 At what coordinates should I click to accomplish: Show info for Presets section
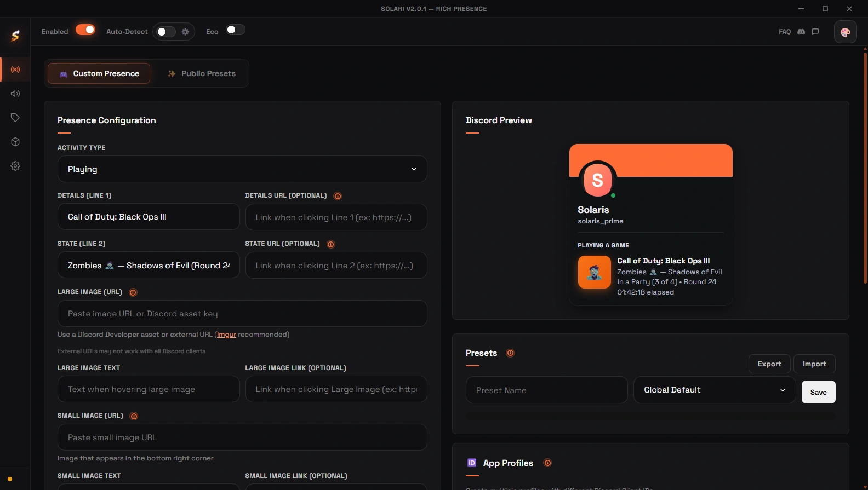(510, 353)
